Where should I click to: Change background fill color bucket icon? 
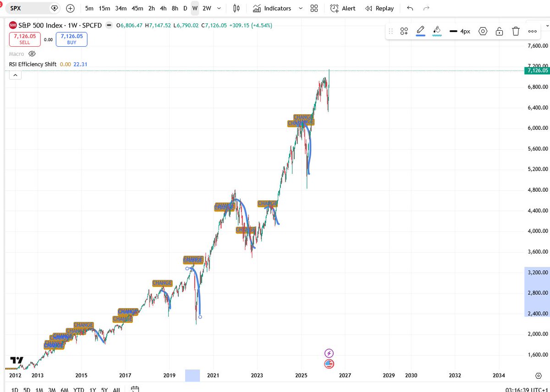point(437,31)
